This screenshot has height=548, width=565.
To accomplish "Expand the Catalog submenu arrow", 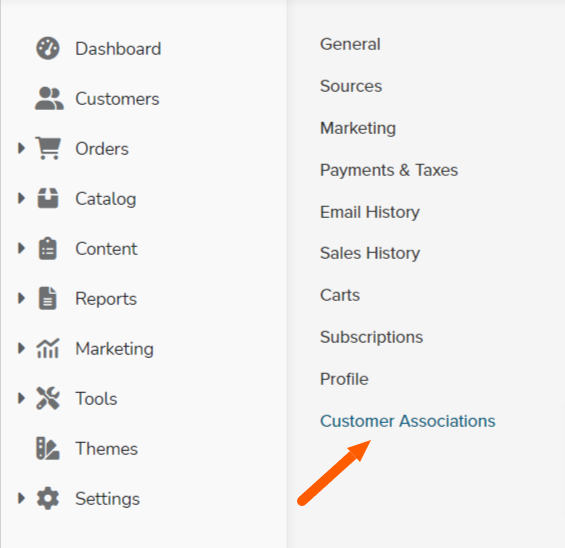I will pyautogui.click(x=21, y=198).
